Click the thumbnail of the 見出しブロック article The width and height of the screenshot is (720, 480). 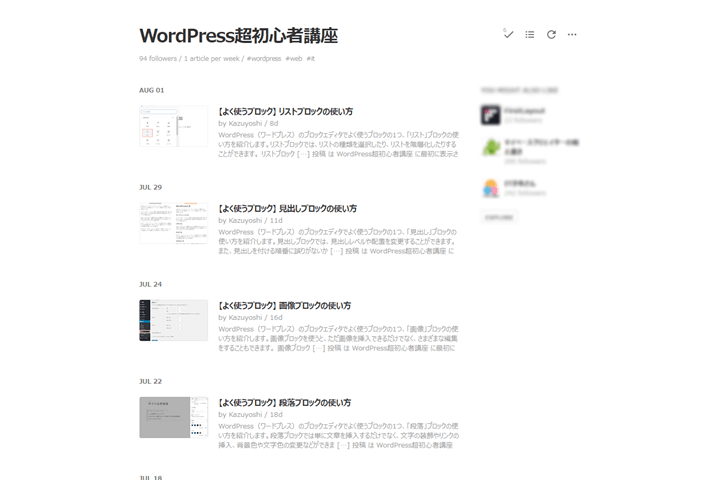click(x=174, y=223)
